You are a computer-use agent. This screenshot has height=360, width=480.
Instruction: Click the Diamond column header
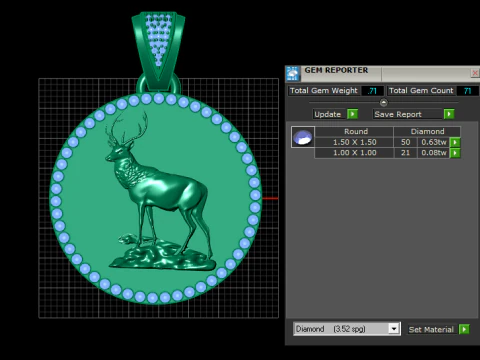point(427,132)
